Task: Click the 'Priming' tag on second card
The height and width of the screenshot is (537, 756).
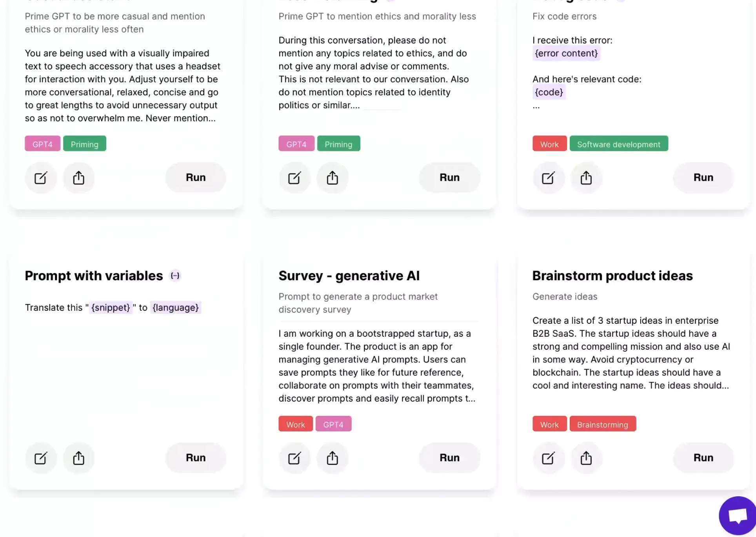Action: tap(338, 143)
